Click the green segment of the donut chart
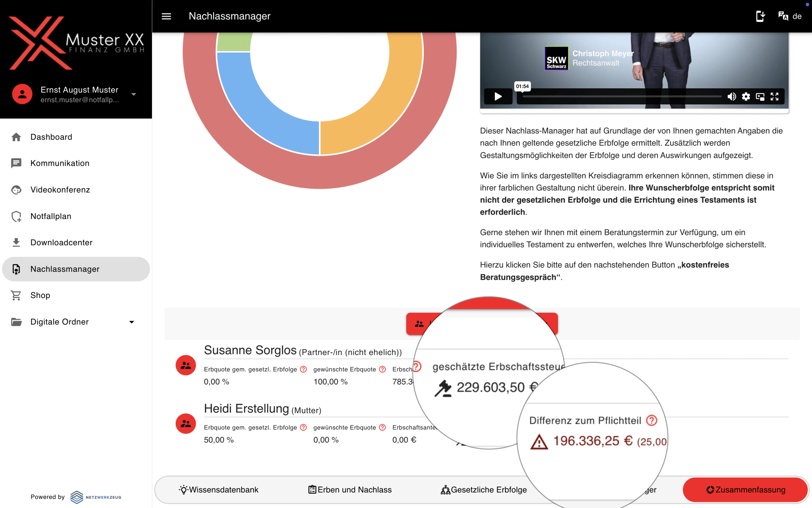This screenshot has height=508, width=812. click(x=234, y=42)
